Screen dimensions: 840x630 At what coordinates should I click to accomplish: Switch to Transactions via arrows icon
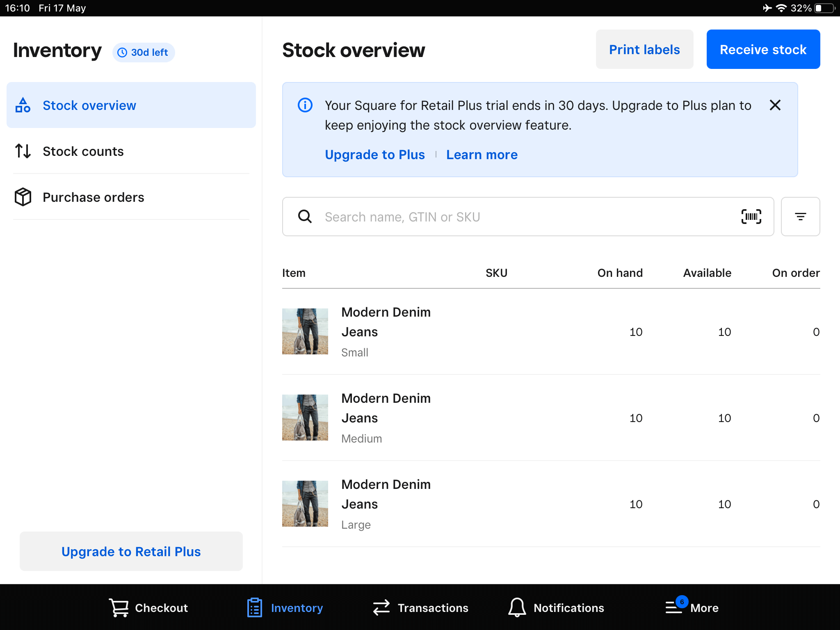point(381,607)
